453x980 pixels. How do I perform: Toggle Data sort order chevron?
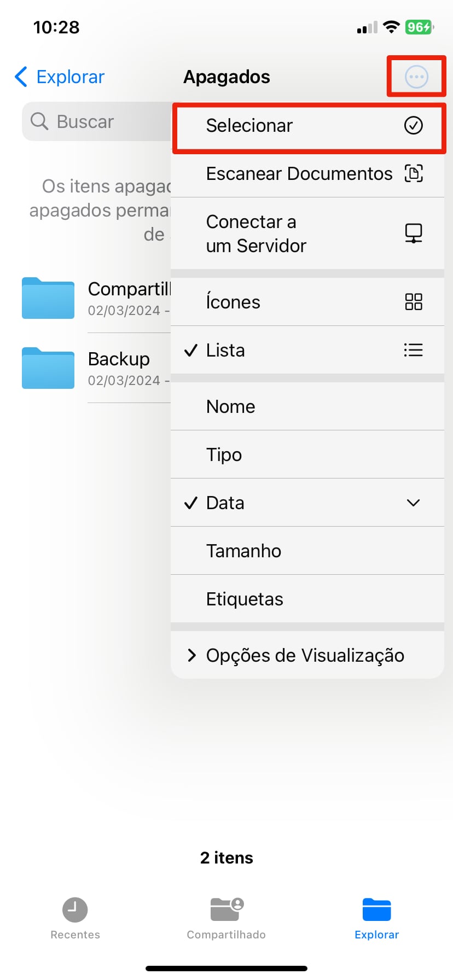pos(413,503)
